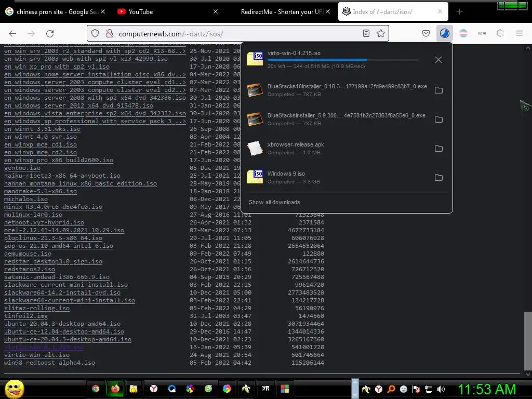The height and width of the screenshot is (399, 532).
Task: Show xbrowser-release.apk in its folder
Action: [x=438, y=148]
